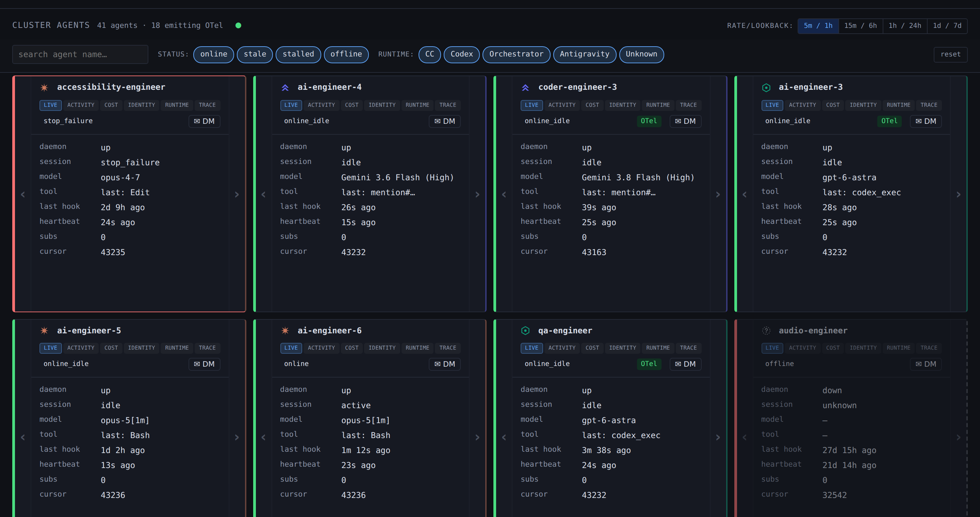This screenshot has width=980, height=517.
Task: Click the ai-engineer-5 star runtime icon
Action: pos(44,331)
